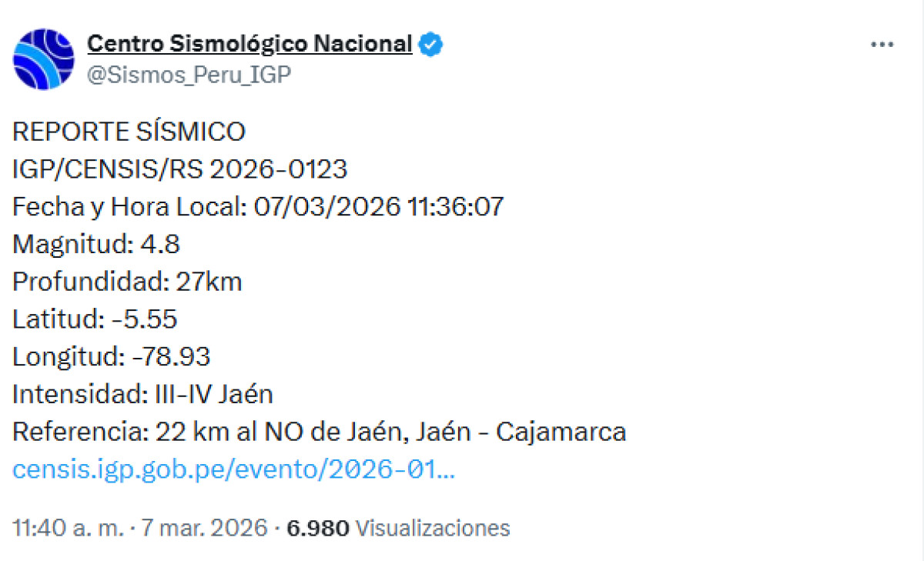
Task: Click the Latitud: -5.55 line
Action: pyautogui.click(x=95, y=319)
